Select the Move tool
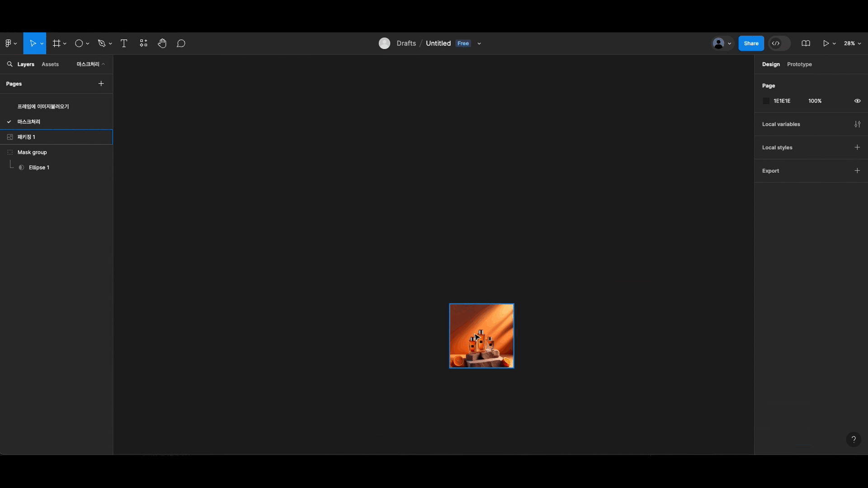Image resolution: width=868 pixels, height=488 pixels. (33, 43)
